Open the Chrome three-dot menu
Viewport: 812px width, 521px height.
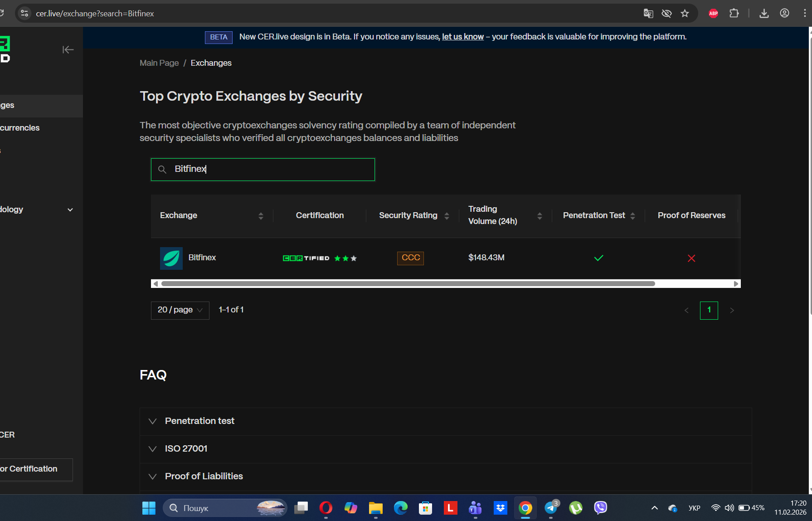(x=805, y=14)
